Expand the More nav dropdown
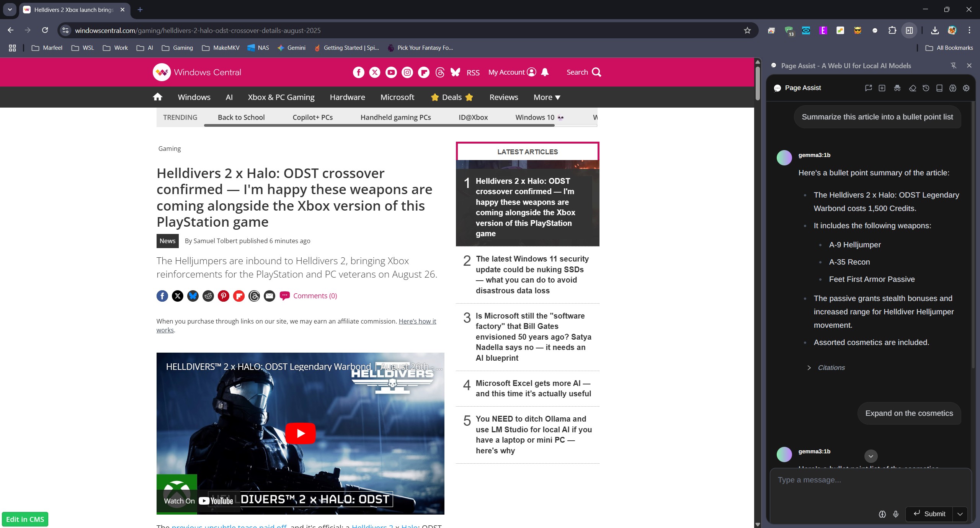 coord(547,97)
